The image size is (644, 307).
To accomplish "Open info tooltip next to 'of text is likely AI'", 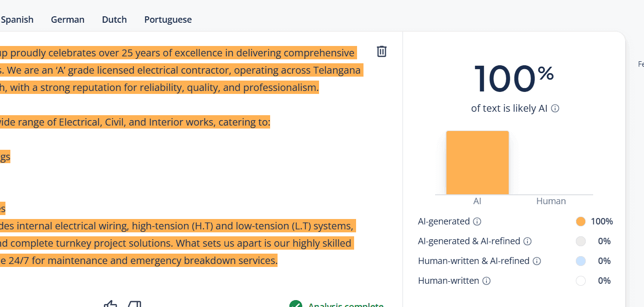I will pos(555,108).
